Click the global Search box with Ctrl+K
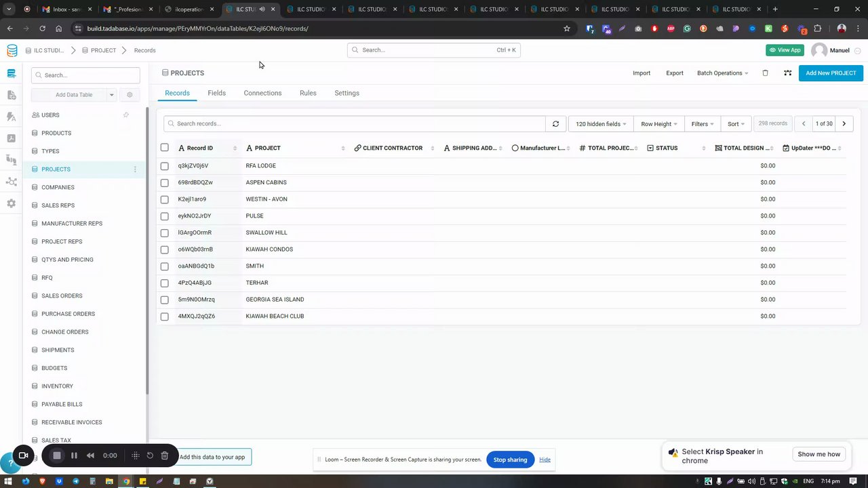The width and height of the screenshot is (868, 488). pyautogui.click(x=434, y=50)
